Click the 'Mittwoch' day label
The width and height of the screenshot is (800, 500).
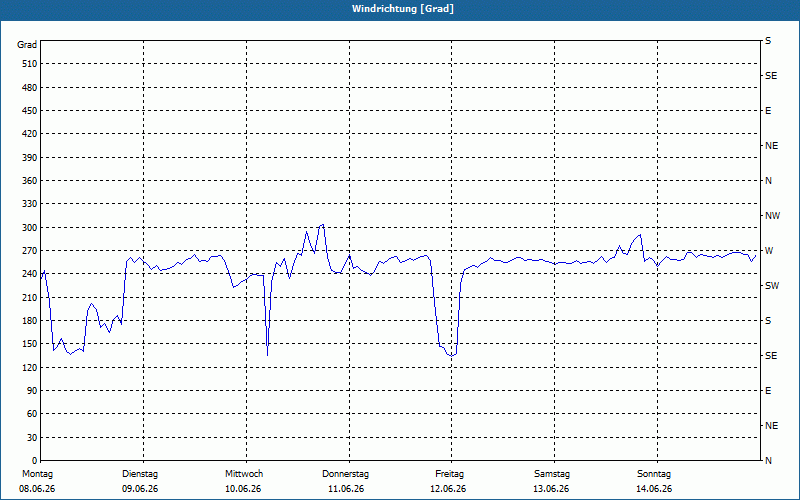[244, 474]
